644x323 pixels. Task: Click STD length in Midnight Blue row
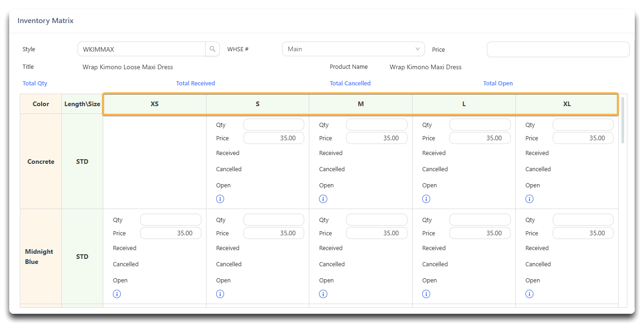82,257
